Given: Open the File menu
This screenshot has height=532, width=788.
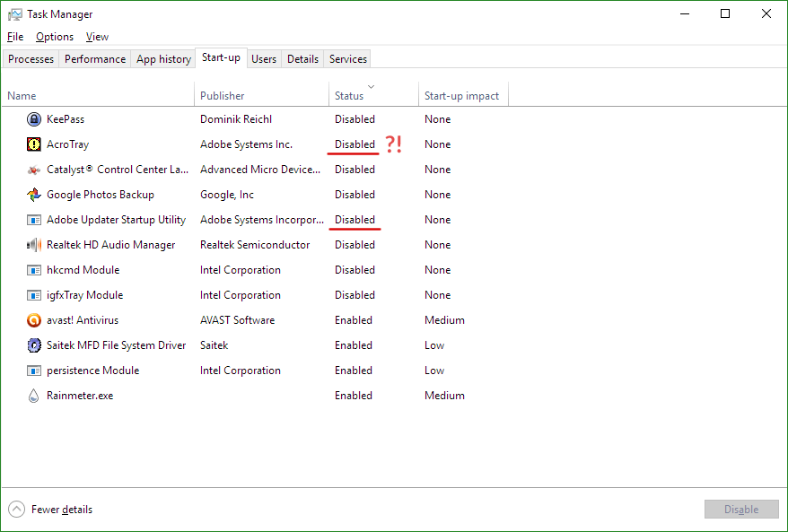Looking at the screenshot, I should click(14, 37).
